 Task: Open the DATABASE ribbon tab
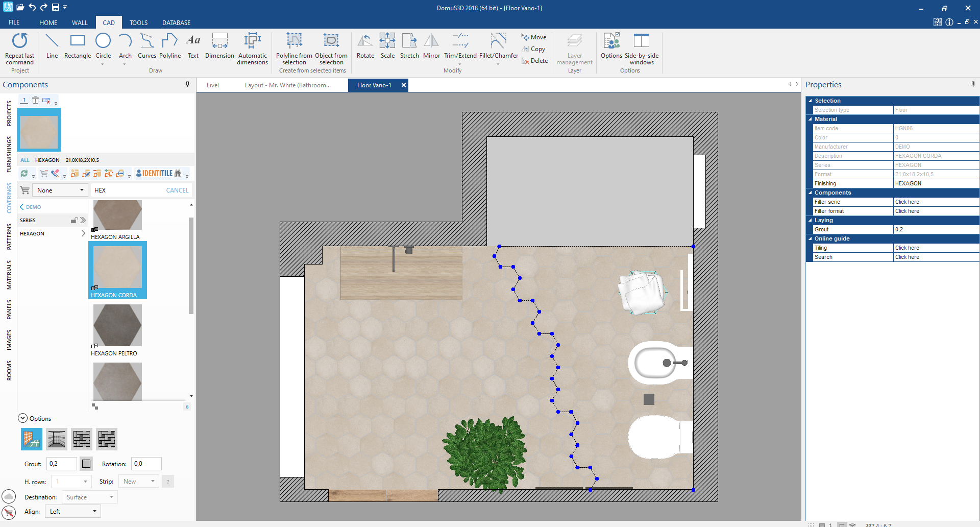pyautogui.click(x=176, y=22)
